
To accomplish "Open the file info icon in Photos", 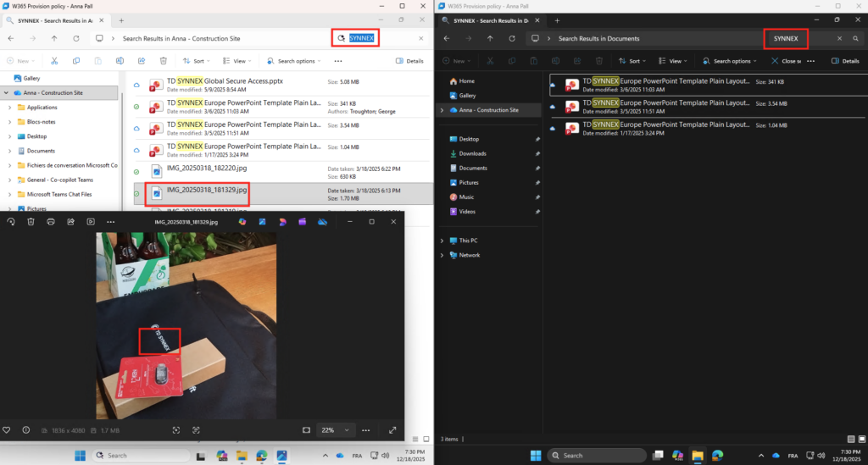I will coord(25,429).
